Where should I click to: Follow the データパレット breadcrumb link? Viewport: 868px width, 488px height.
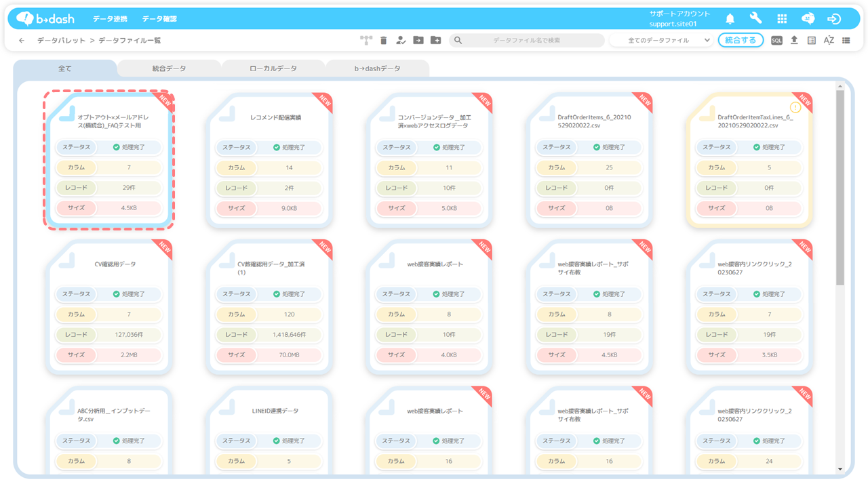point(61,41)
